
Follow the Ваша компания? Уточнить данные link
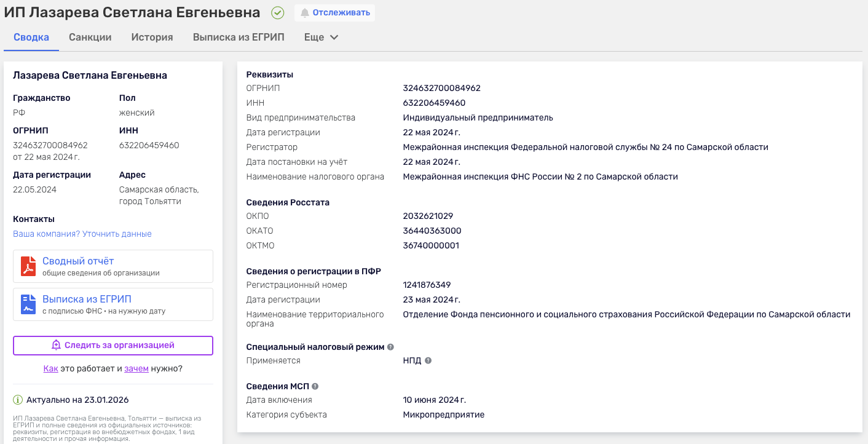click(x=82, y=234)
